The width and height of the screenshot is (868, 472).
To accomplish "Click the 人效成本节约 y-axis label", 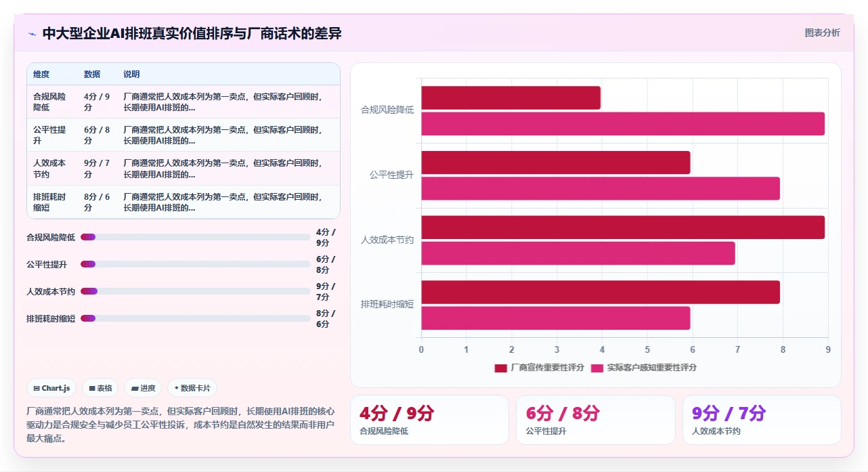I will (x=387, y=240).
